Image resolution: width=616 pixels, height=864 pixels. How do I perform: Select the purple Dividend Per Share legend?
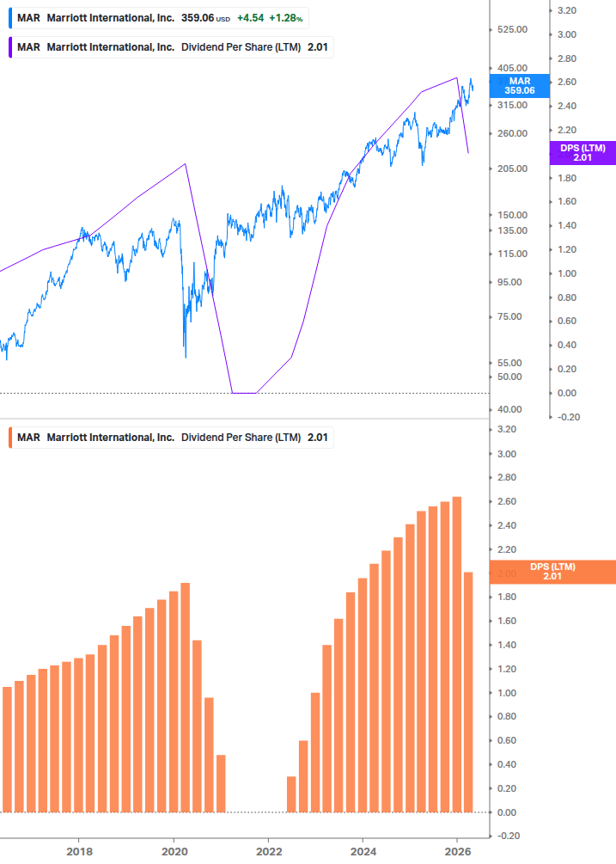[x=171, y=47]
